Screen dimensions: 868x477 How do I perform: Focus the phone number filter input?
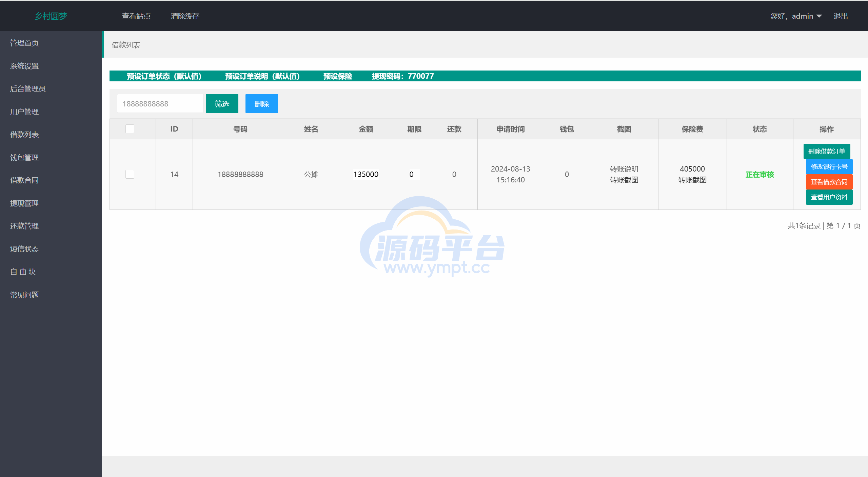pos(160,104)
